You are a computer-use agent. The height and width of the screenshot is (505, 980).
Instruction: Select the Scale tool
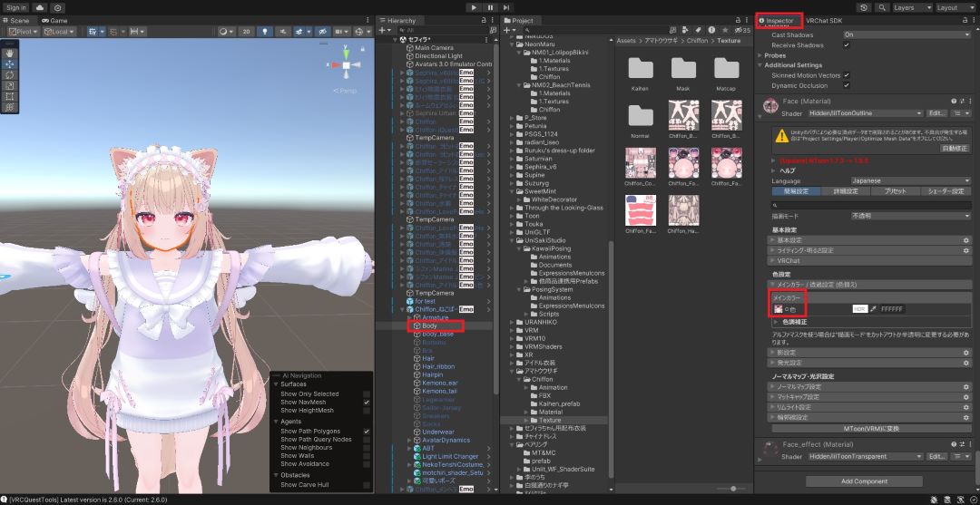click(x=10, y=85)
